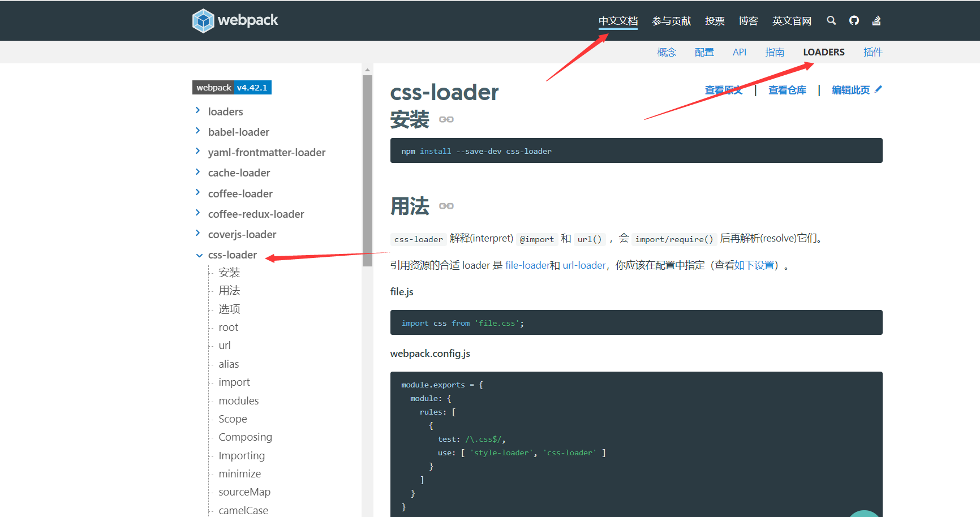980x517 pixels.
Task: Jump to import section in sidebar
Action: click(x=234, y=382)
